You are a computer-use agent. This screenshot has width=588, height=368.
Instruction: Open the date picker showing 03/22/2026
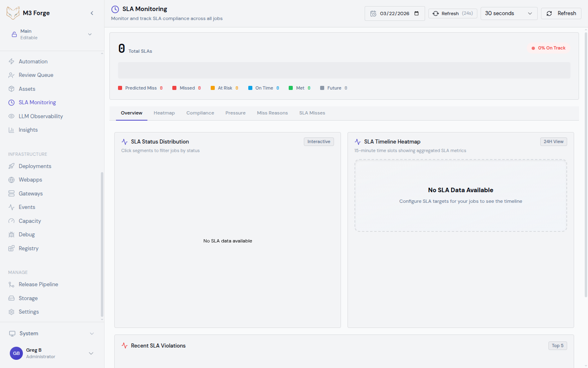[x=394, y=13]
